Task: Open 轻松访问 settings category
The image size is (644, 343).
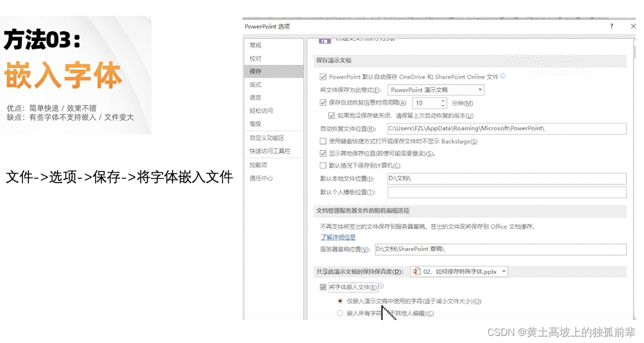Action: pos(261,111)
